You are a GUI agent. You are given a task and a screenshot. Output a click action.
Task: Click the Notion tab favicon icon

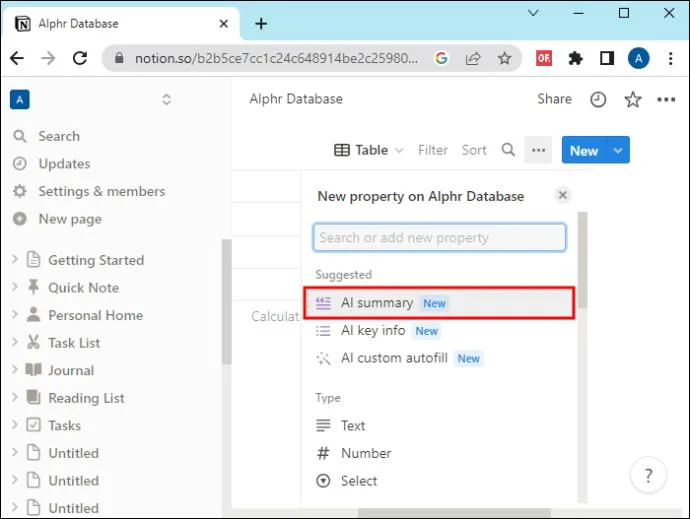[x=22, y=23]
